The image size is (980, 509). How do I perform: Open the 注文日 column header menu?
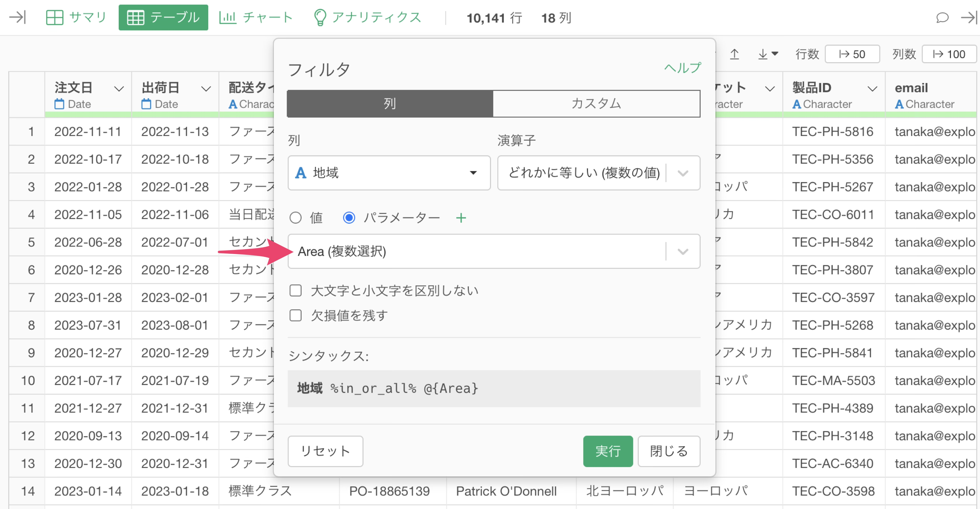point(119,89)
